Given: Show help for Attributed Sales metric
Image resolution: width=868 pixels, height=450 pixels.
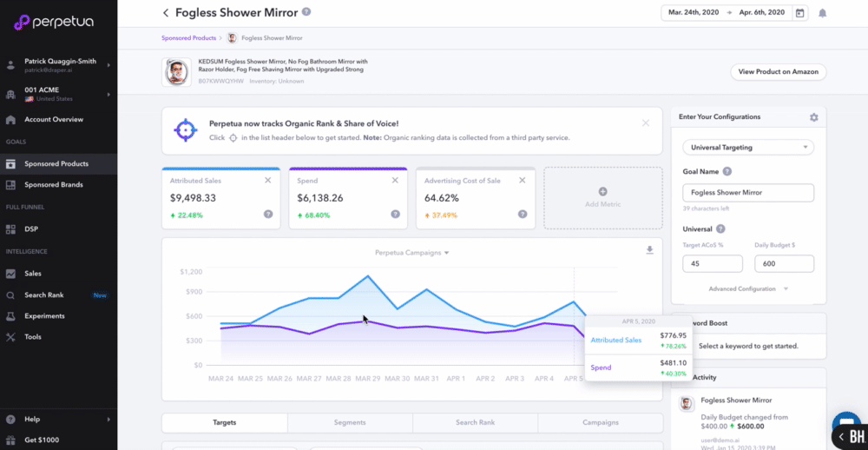Looking at the screenshot, I should (x=268, y=215).
